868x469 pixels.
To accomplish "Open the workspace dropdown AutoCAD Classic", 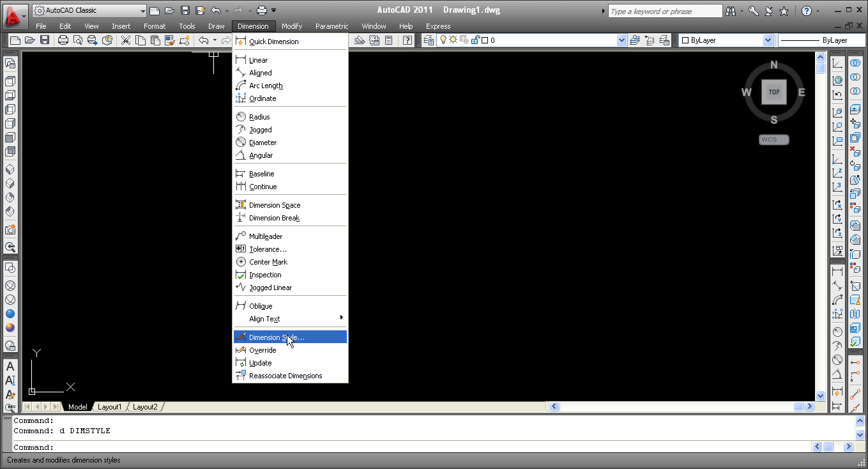I will point(89,10).
